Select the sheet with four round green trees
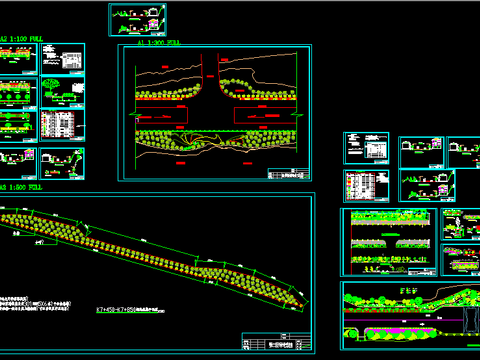The width and height of the screenshot is (480, 360). (18, 94)
